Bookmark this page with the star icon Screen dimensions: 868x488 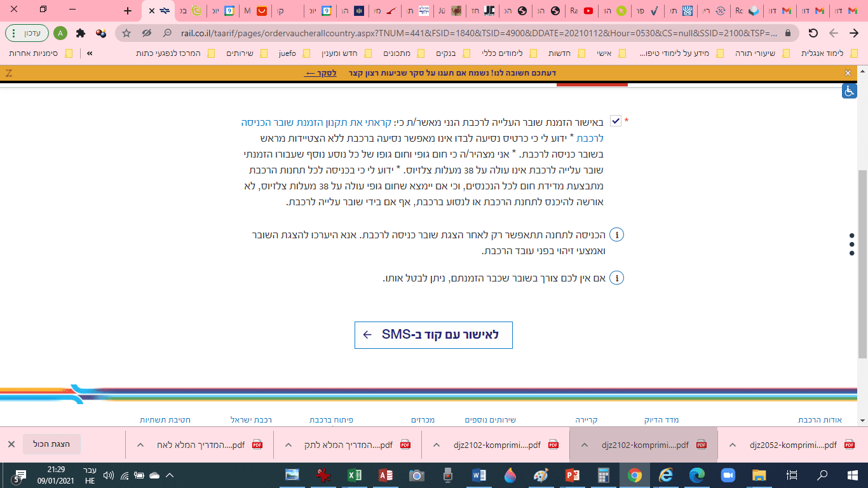[126, 33]
